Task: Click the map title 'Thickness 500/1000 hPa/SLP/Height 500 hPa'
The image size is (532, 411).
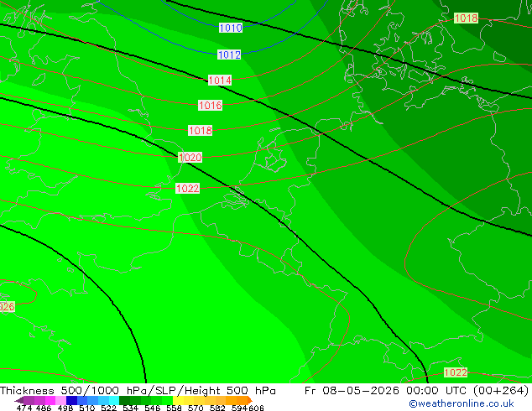Action: tap(138, 391)
